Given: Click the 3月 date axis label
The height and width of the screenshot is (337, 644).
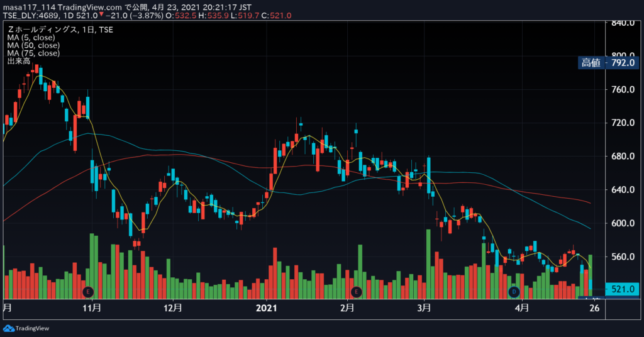Looking at the screenshot, I should (424, 308).
